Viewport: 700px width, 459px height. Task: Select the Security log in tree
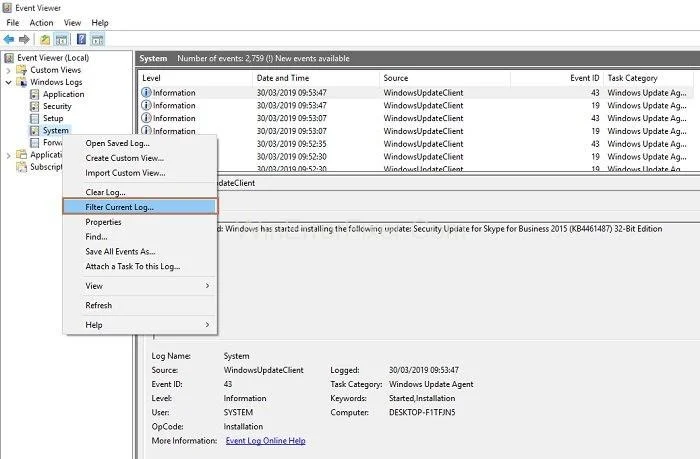(57, 106)
